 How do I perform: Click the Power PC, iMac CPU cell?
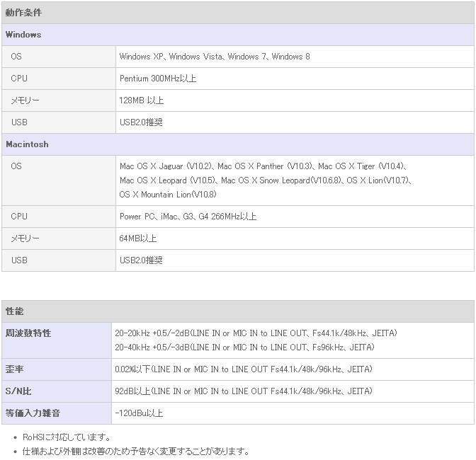coord(295,217)
